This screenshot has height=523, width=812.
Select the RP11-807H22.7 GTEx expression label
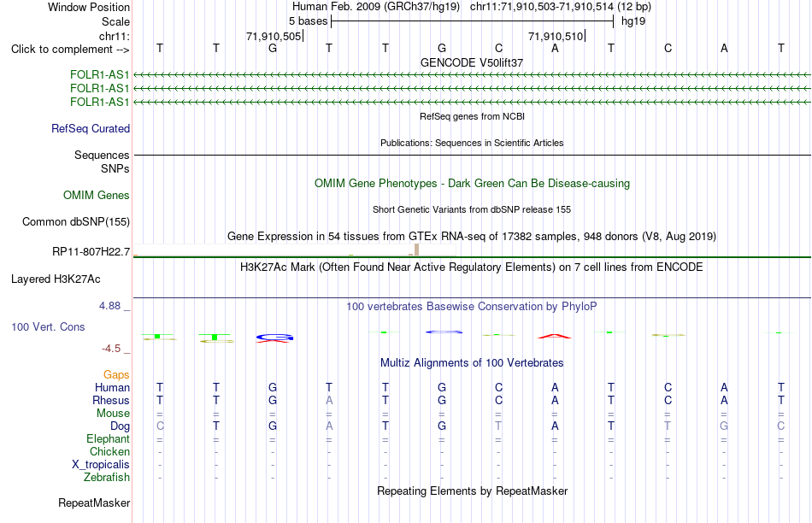pos(91,251)
